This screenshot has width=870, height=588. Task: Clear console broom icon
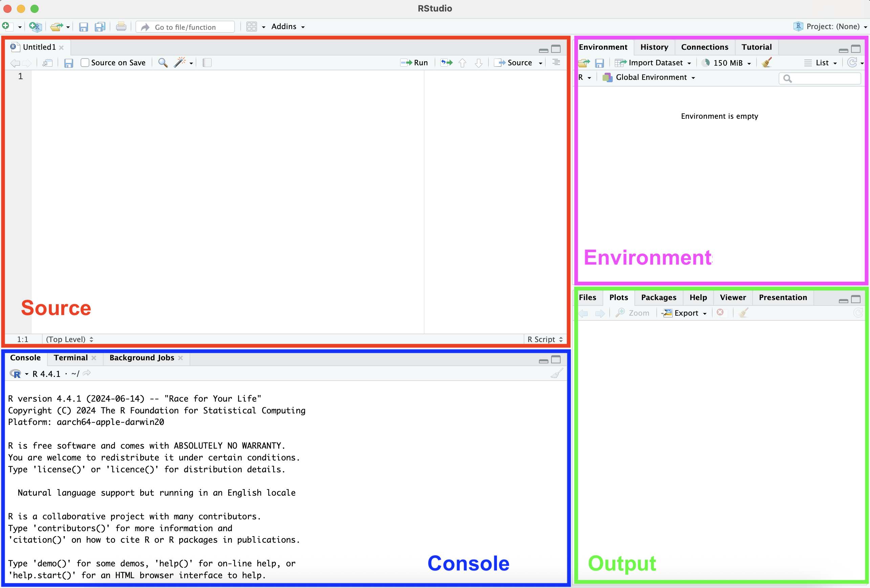click(x=557, y=373)
